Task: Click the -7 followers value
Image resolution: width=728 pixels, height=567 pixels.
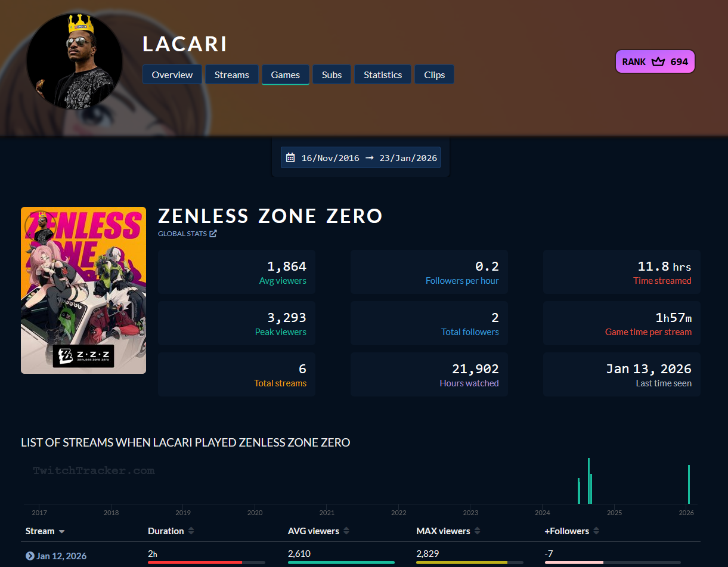Action: [x=549, y=553]
